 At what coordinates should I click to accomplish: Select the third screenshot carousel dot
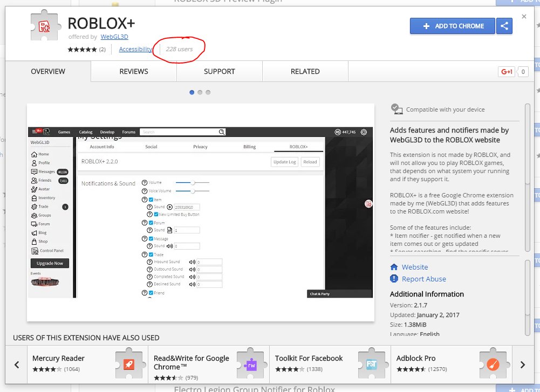point(208,92)
